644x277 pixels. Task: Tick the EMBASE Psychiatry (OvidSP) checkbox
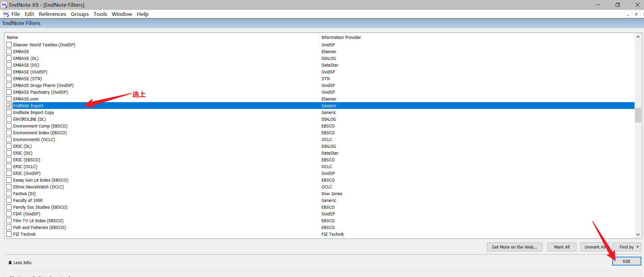pos(9,92)
